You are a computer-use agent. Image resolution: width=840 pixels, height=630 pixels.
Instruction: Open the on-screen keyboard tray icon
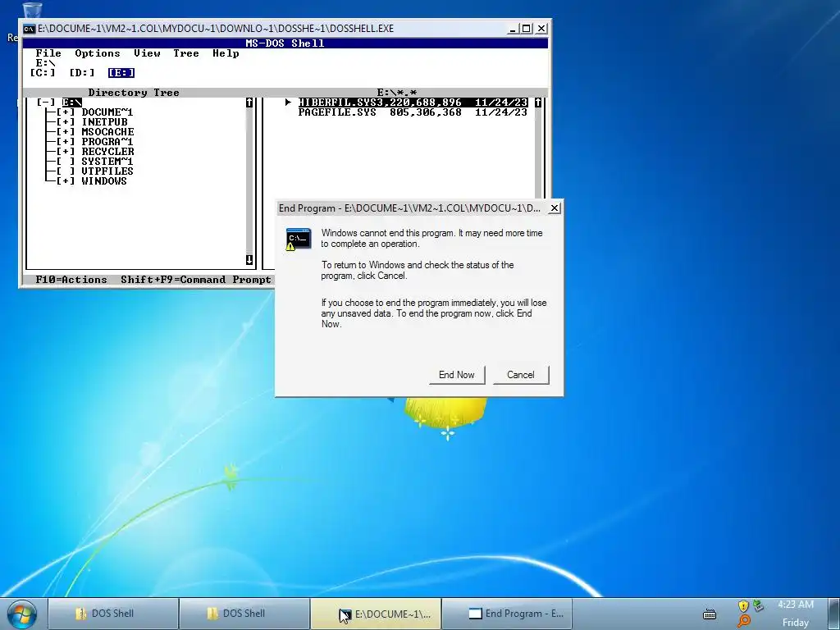(710, 614)
